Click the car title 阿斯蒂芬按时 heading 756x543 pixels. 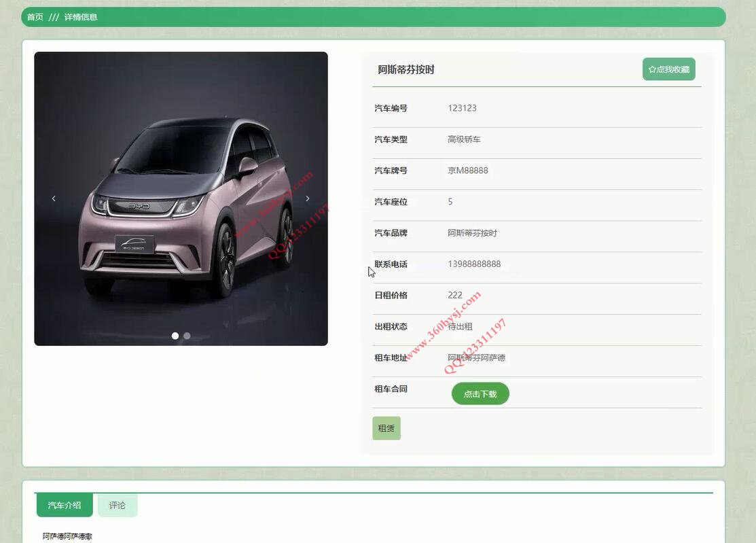tap(406, 69)
